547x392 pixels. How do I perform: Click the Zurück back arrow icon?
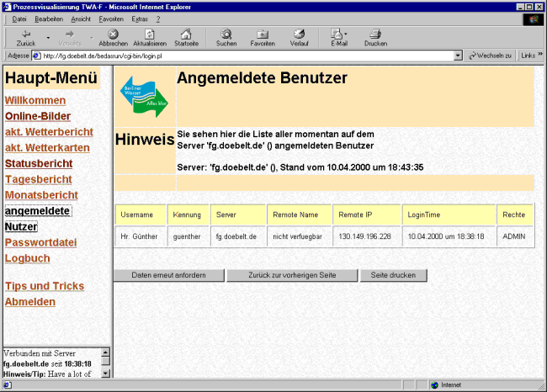pos(25,34)
